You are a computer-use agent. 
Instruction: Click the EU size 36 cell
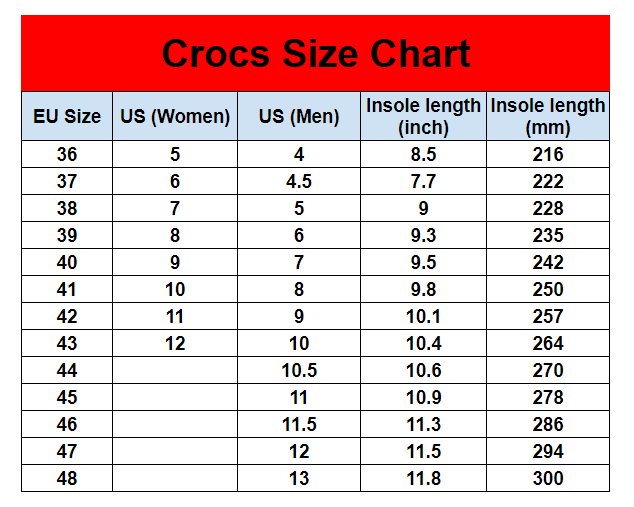pos(67,155)
